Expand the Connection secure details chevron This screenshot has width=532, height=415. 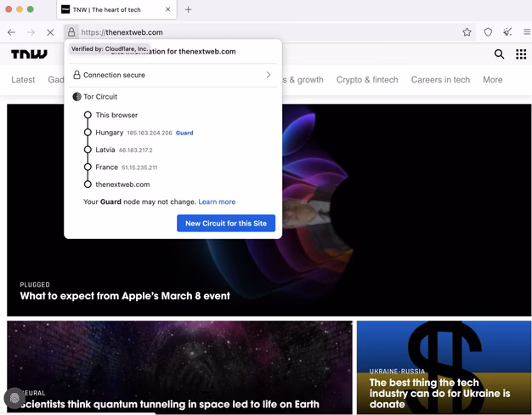pyautogui.click(x=269, y=75)
